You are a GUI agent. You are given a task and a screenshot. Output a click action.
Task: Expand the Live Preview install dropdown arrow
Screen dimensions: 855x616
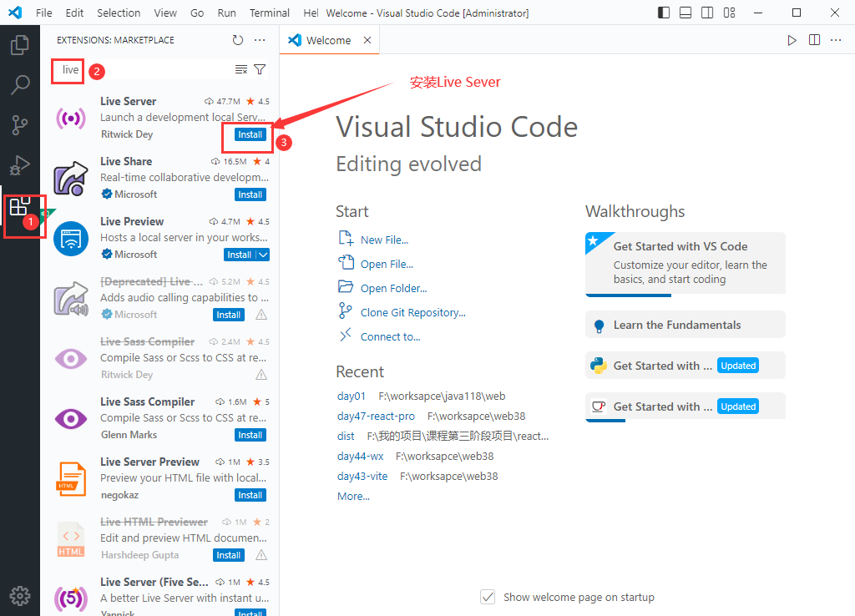(263, 255)
